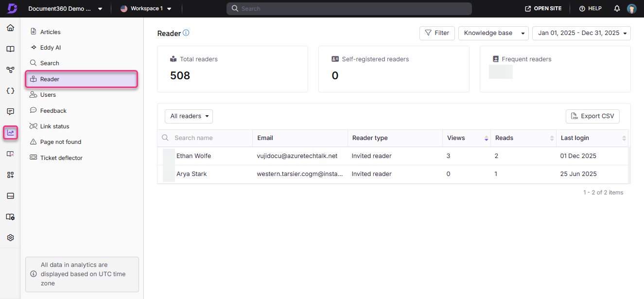Open the Settings gear at sidebar bottom
Screen dimensions: 644x299
point(11,237)
